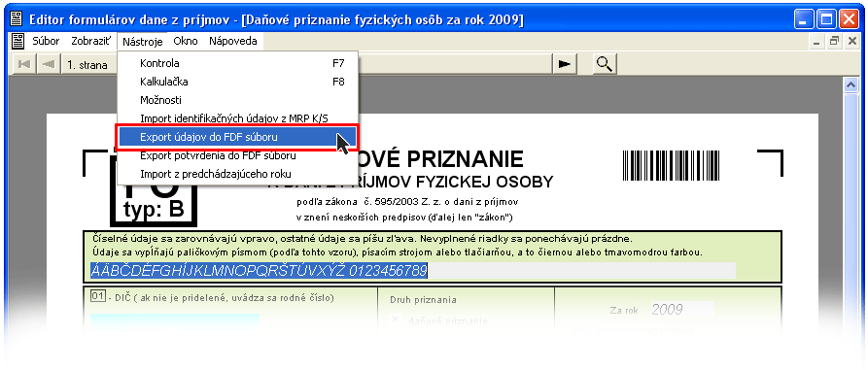Click the cyan DIČ input field
Viewport: 868px width, 370px height.
174,320
